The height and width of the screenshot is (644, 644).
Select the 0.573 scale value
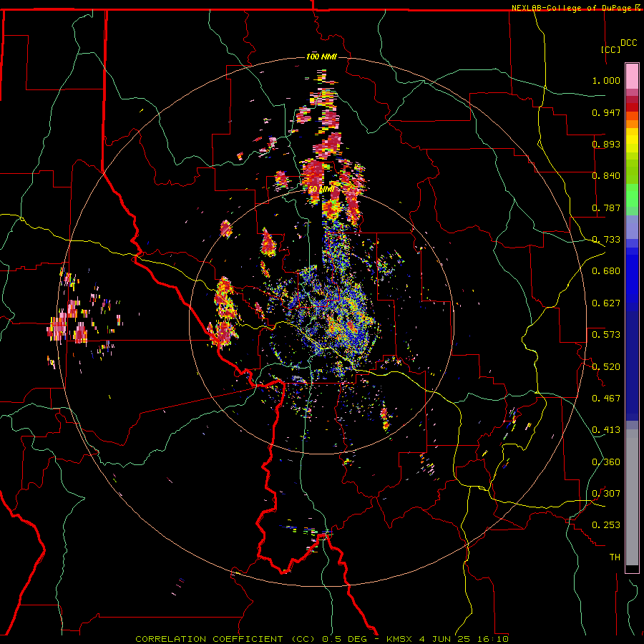(606, 335)
